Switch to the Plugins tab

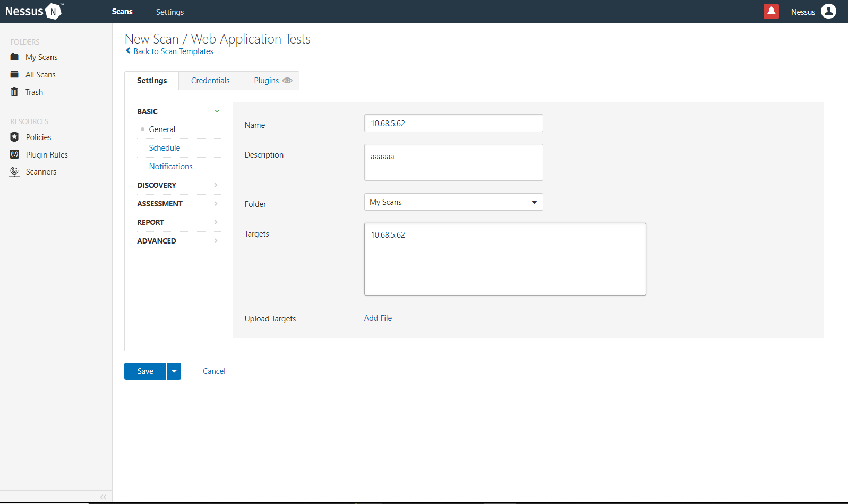(271, 81)
